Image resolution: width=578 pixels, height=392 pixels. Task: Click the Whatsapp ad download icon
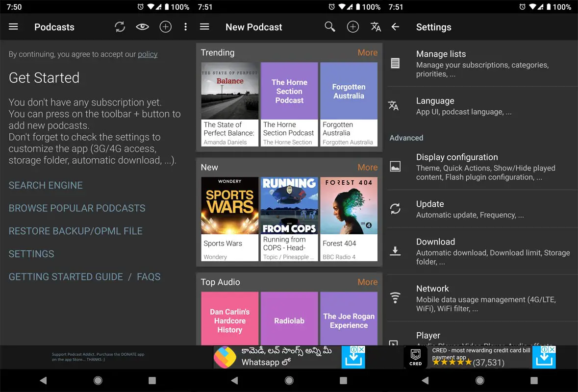pyautogui.click(x=353, y=360)
